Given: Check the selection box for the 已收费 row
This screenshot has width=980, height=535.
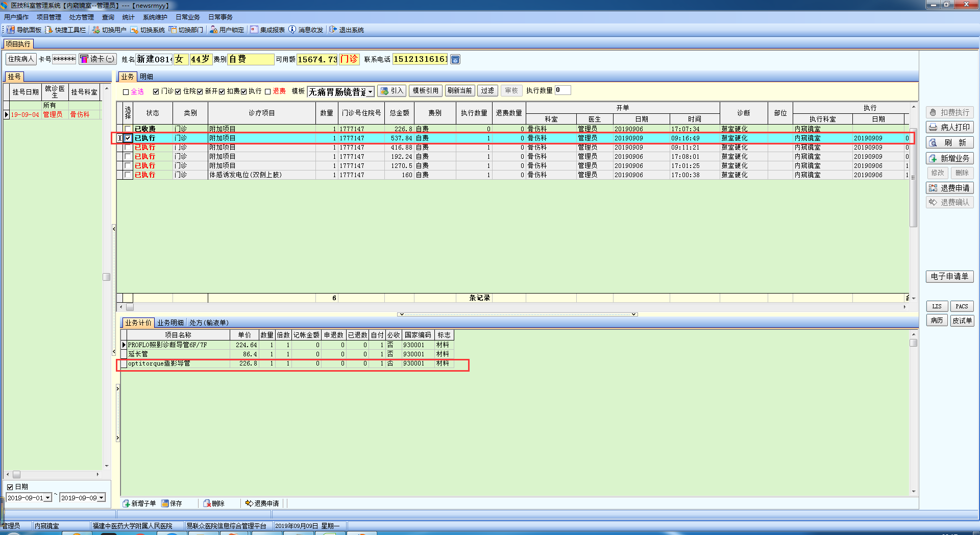Looking at the screenshot, I should pos(128,129).
